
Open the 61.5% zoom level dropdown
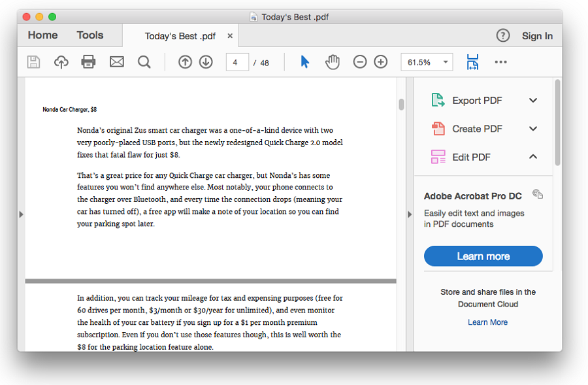pyautogui.click(x=427, y=62)
